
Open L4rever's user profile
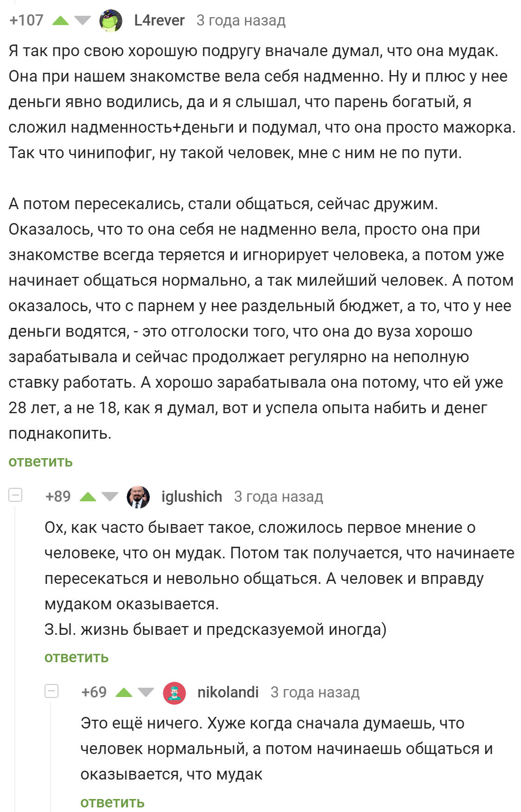click(x=159, y=20)
